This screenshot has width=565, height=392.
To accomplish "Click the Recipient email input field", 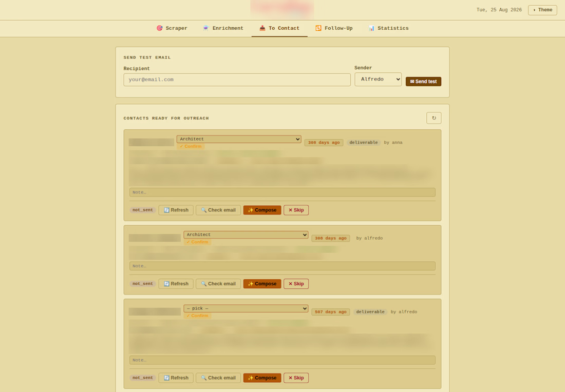I will 237,80.
